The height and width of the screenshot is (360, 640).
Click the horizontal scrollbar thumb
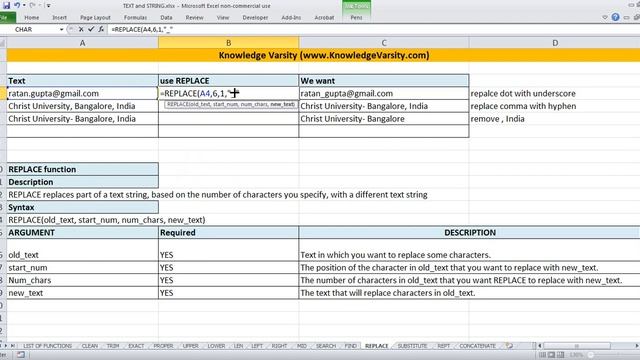[x=577, y=346]
